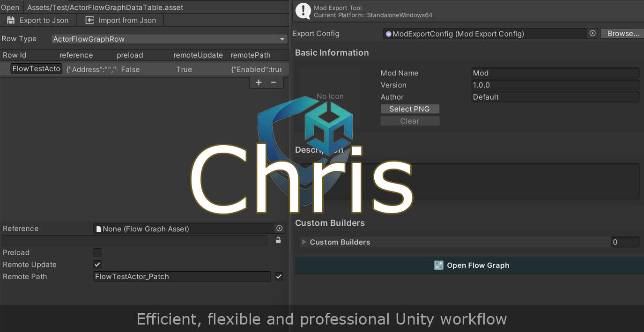
Task: Click the FlowTestActor_Patch remote path field
Action: pyautogui.click(x=182, y=276)
